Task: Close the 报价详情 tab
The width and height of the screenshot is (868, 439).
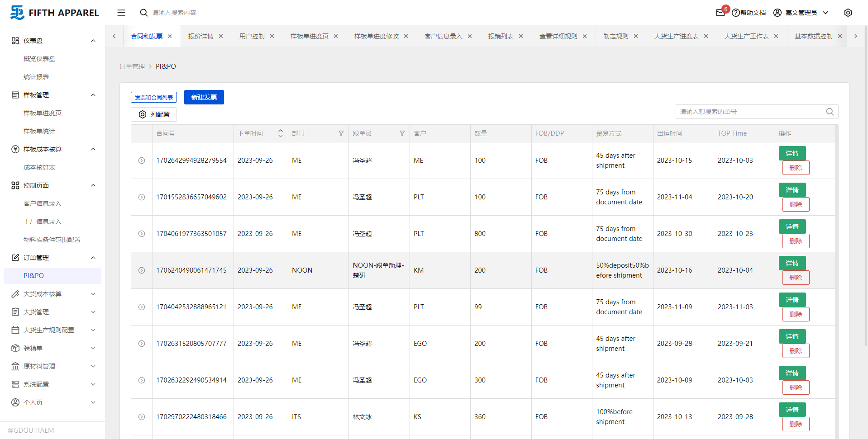Action: 221,36
